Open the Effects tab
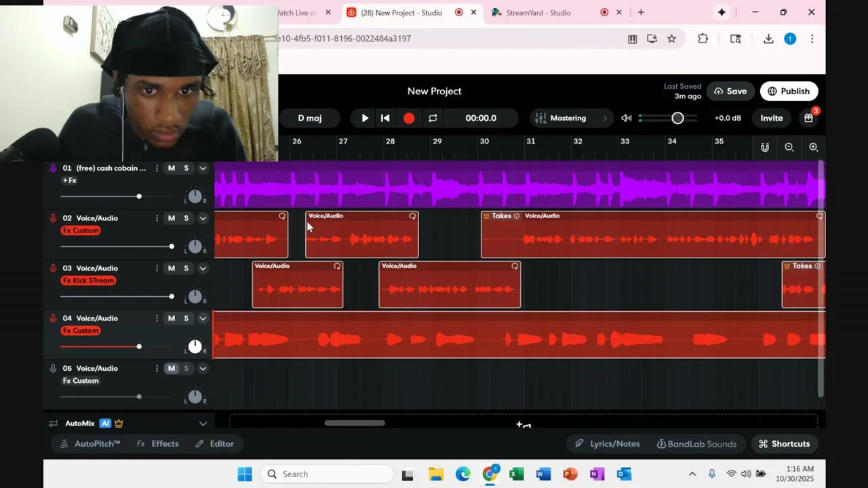This screenshot has height=488, width=868. (x=158, y=444)
